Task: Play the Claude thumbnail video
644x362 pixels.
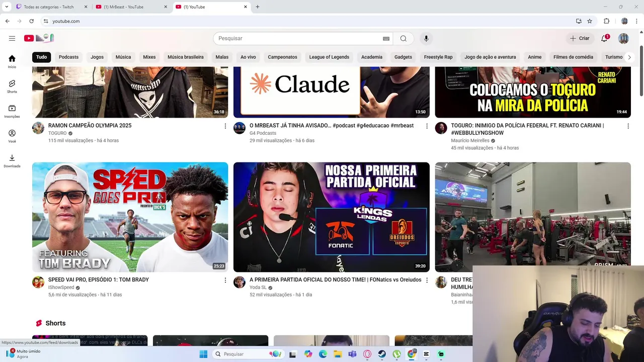Action: click(x=332, y=92)
